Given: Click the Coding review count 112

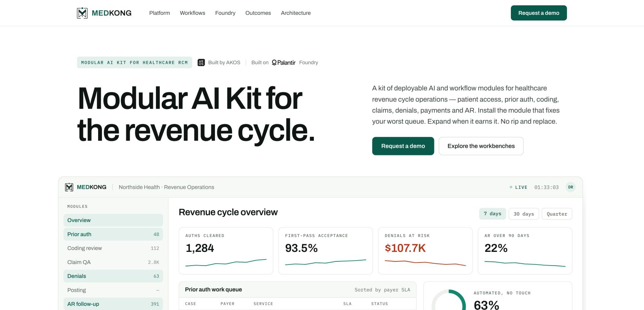Looking at the screenshot, I should coord(155,248).
